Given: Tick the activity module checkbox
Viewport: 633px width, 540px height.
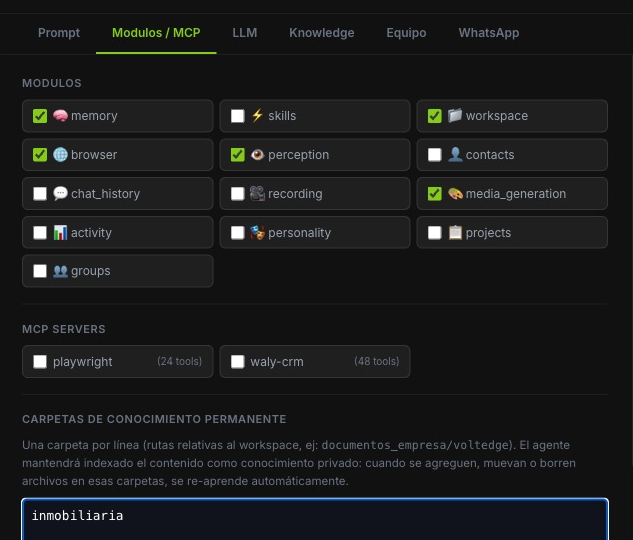Looking at the screenshot, I should tap(40, 232).
